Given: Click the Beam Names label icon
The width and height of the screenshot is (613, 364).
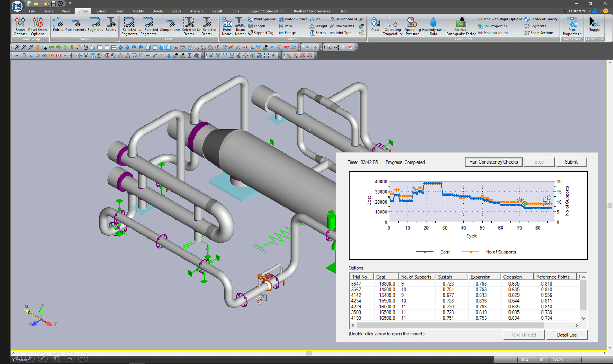Looking at the screenshot, I should 240,26.
